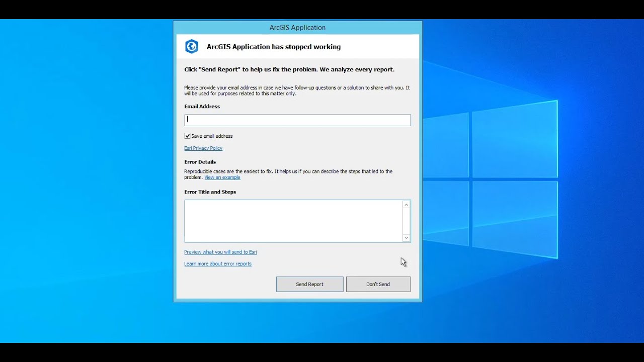644x362 pixels.
Task: Click the Send Report button
Action: click(310, 284)
